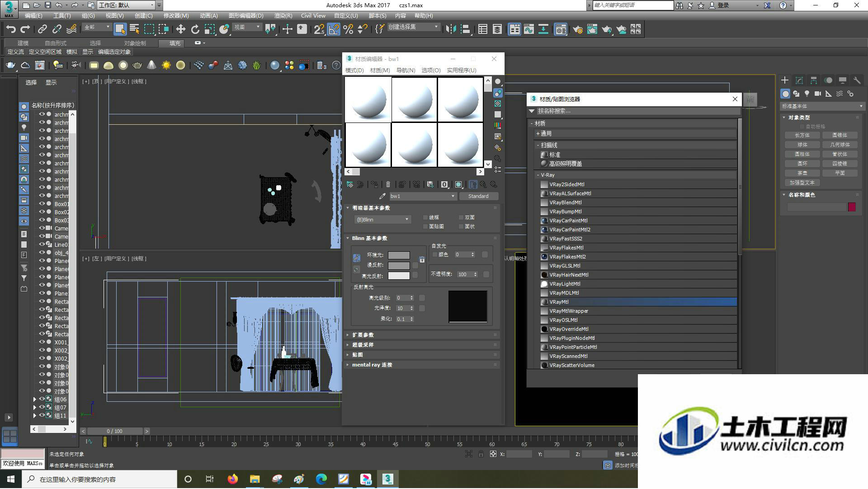
Task: Click the Mirror tool icon
Action: pos(451,29)
